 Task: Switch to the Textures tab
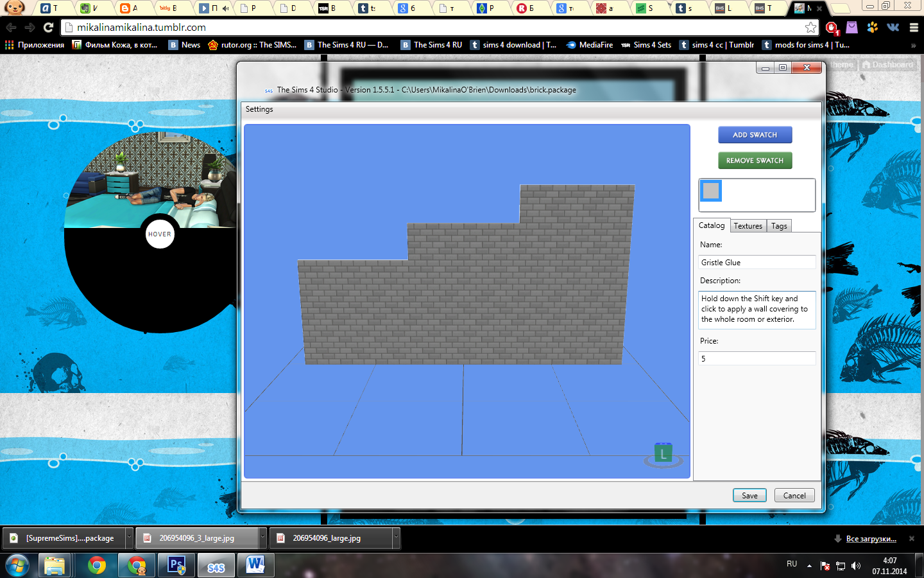coord(748,226)
